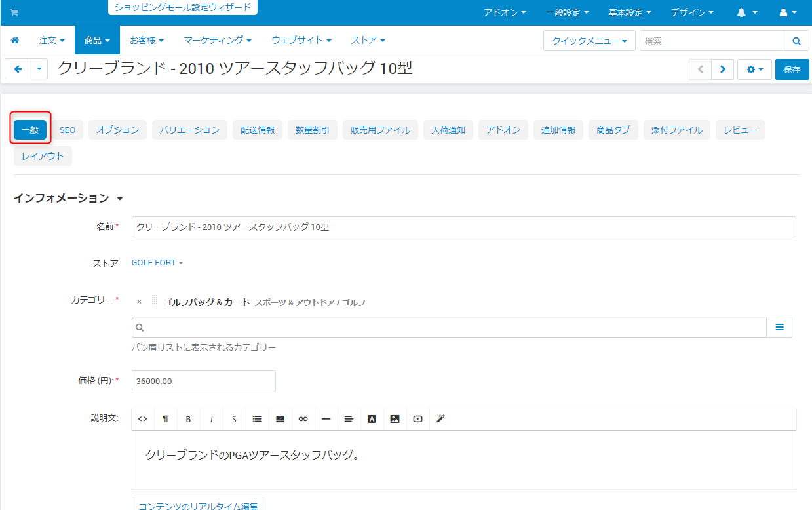Insert a horizontal rule line

tap(326, 419)
